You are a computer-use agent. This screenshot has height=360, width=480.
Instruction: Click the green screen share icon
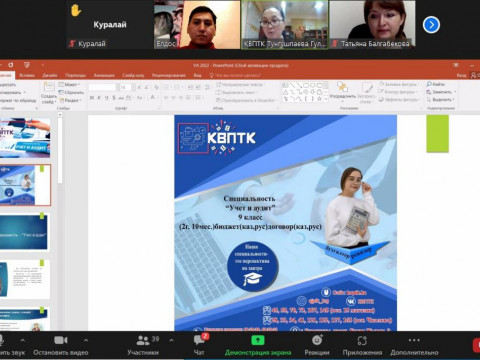point(258,340)
